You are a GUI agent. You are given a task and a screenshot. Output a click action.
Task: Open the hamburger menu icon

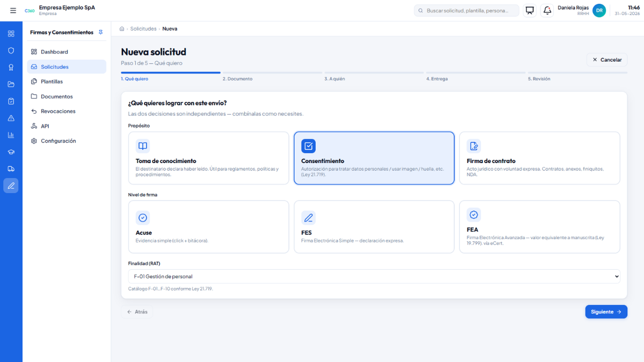tap(13, 10)
